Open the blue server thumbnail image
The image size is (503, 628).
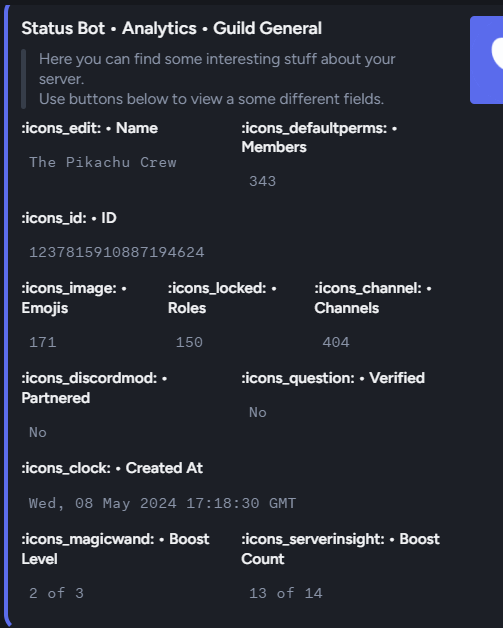pyautogui.click(x=487, y=60)
